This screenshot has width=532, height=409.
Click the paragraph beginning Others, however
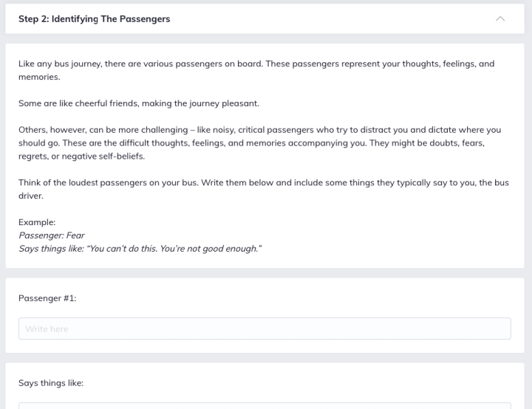(260, 142)
